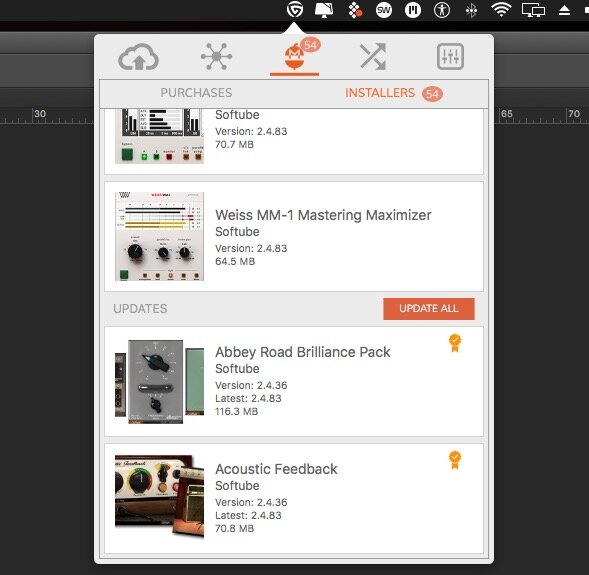The height and width of the screenshot is (575, 589).
Task: Open the shuffle arrows tab
Action: [x=373, y=57]
